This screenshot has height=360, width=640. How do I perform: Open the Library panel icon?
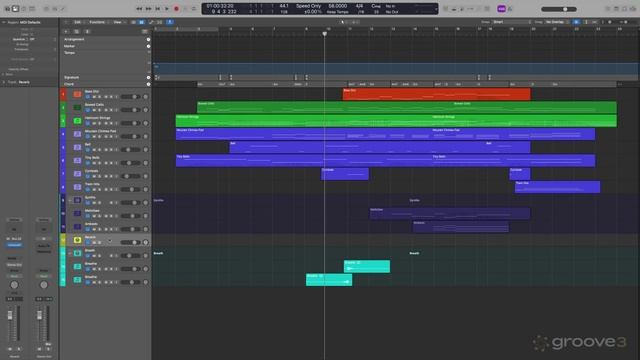point(7,9)
